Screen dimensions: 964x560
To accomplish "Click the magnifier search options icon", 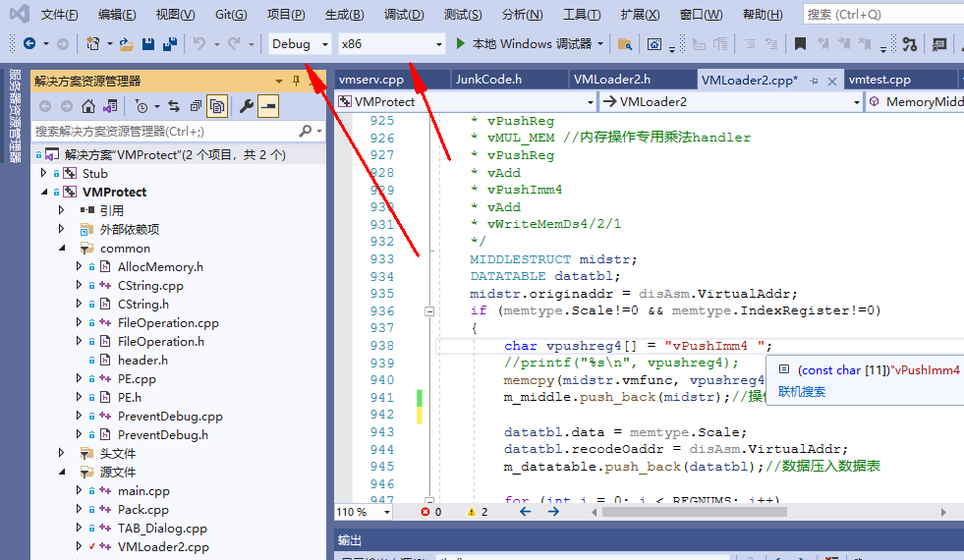I will [x=306, y=131].
